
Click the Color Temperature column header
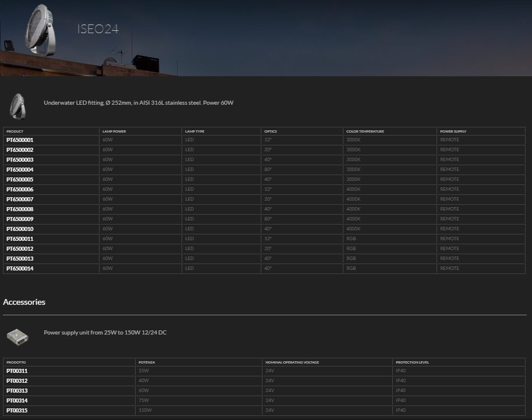click(x=365, y=131)
